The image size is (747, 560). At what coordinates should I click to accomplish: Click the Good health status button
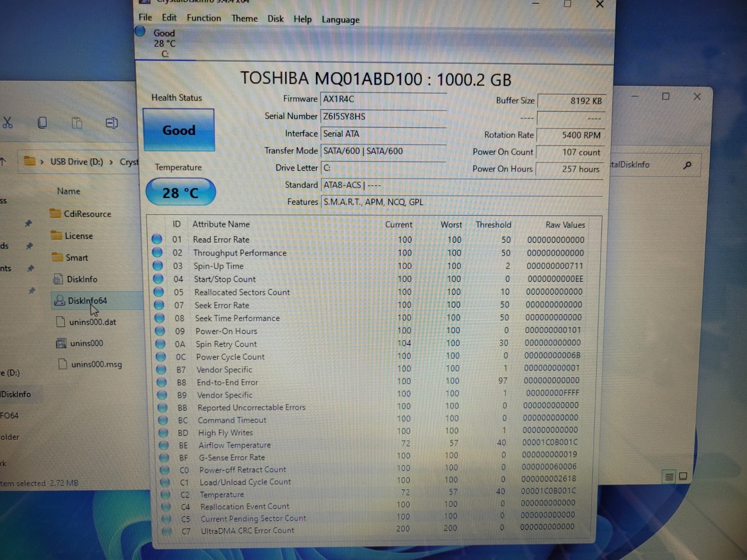[179, 130]
